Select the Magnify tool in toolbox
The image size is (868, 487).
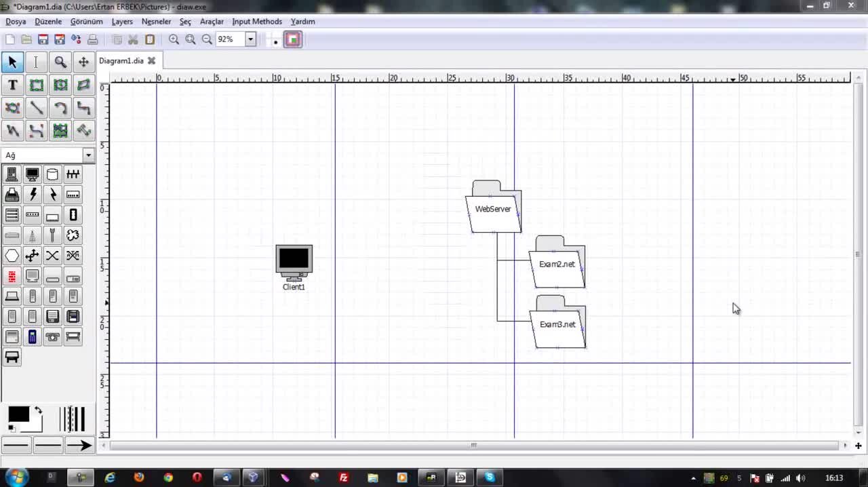click(x=60, y=62)
